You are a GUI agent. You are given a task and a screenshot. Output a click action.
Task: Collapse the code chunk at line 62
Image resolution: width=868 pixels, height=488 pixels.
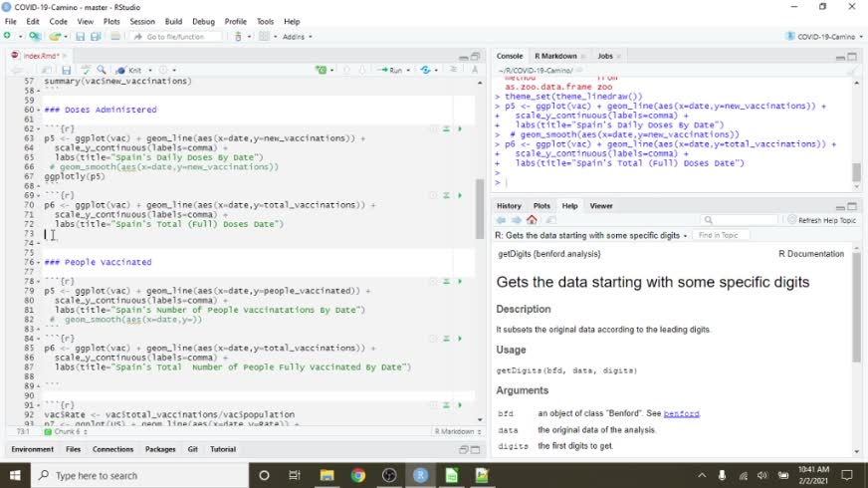[39, 128]
